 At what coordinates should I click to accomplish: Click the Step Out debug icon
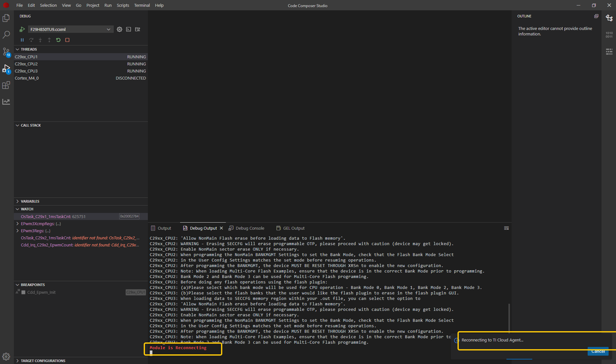point(49,40)
